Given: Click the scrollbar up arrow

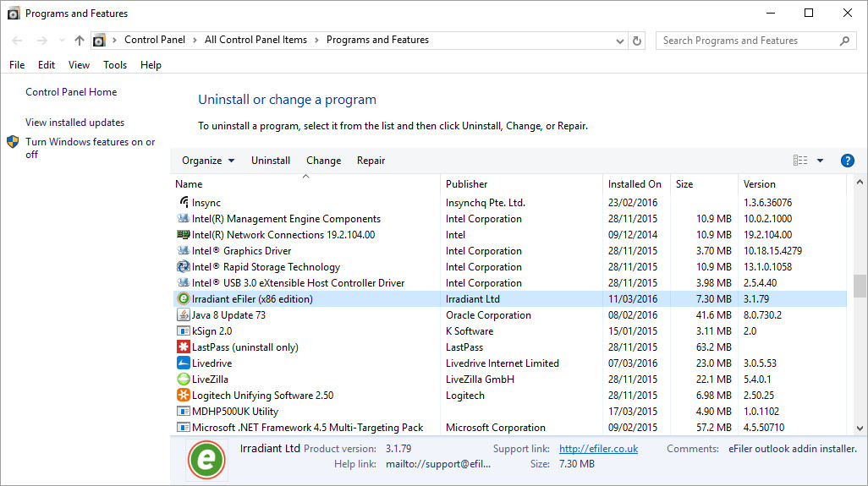Looking at the screenshot, I should 860,182.
